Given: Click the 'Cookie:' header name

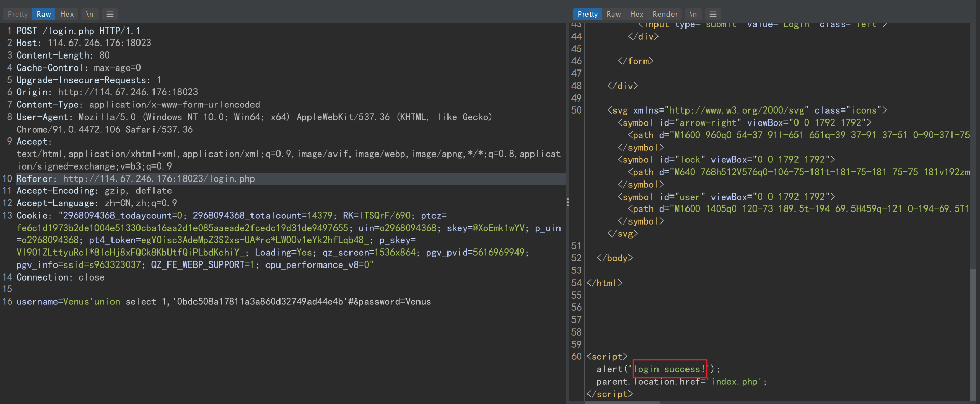Looking at the screenshot, I should pos(34,215).
